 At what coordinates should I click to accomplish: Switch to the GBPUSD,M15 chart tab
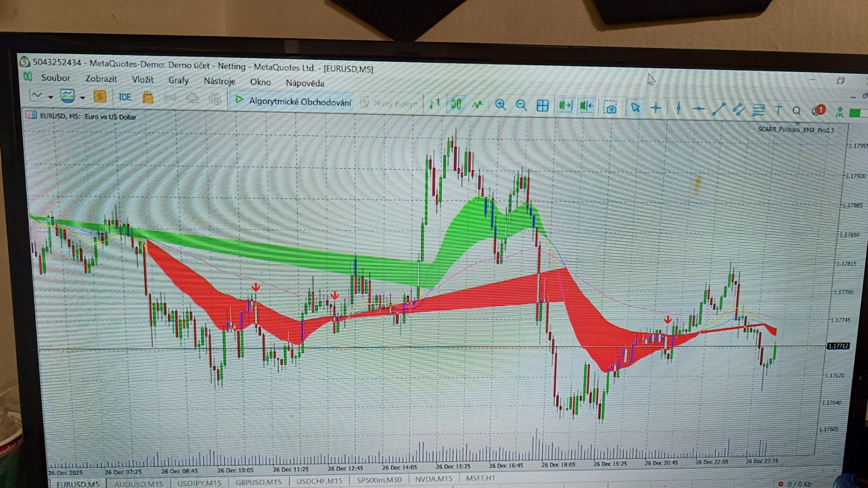[258, 482]
